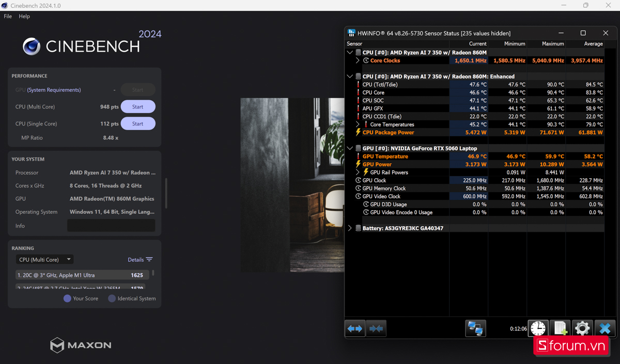Open HWiNFO sensor settings via the gear icon
The image size is (620, 364).
pos(582,328)
